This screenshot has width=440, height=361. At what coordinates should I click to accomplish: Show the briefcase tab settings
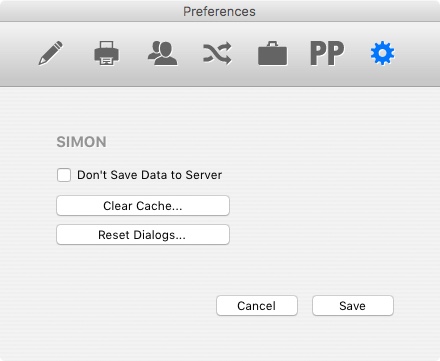272,53
